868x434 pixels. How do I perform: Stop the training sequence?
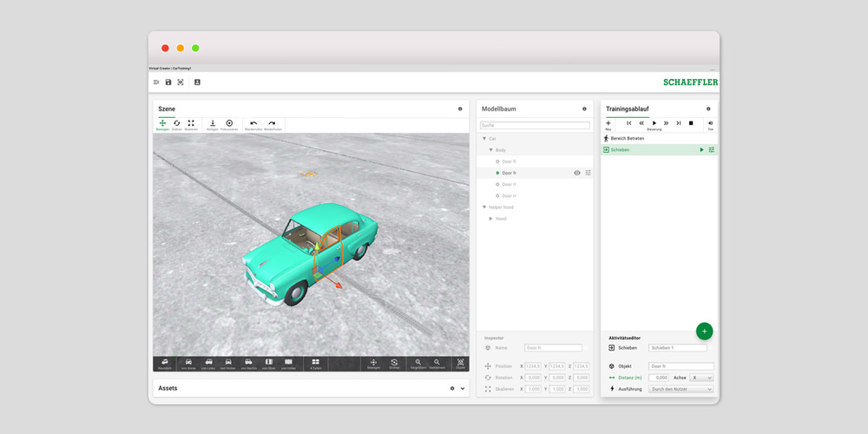(x=691, y=123)
